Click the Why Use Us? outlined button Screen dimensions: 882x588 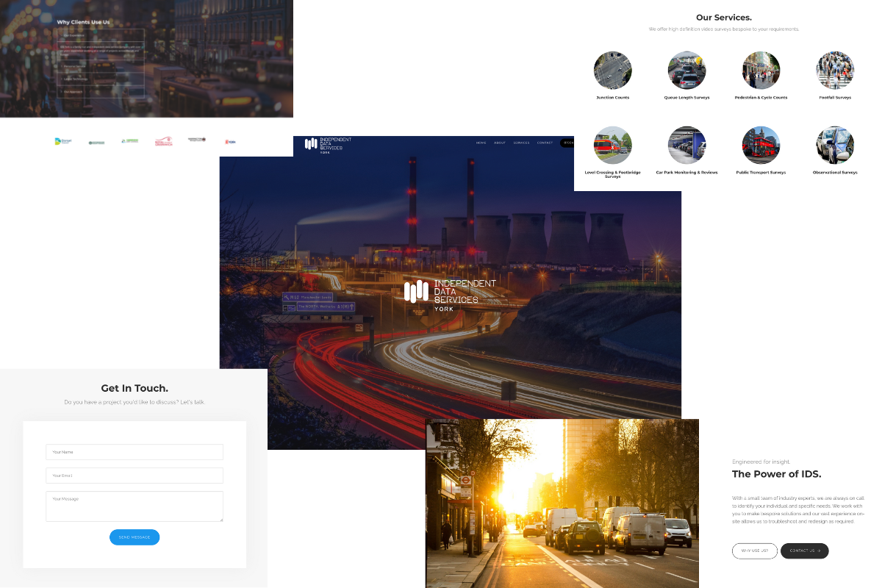point(754,551)
